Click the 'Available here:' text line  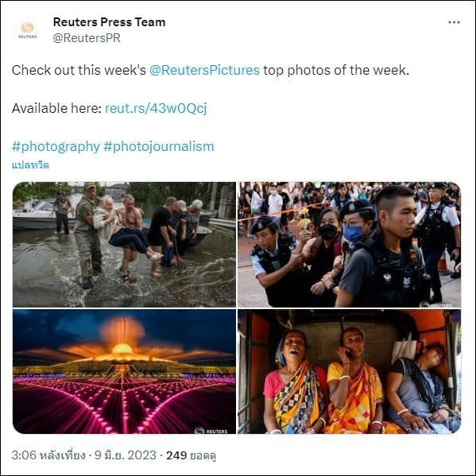(56, 108)
